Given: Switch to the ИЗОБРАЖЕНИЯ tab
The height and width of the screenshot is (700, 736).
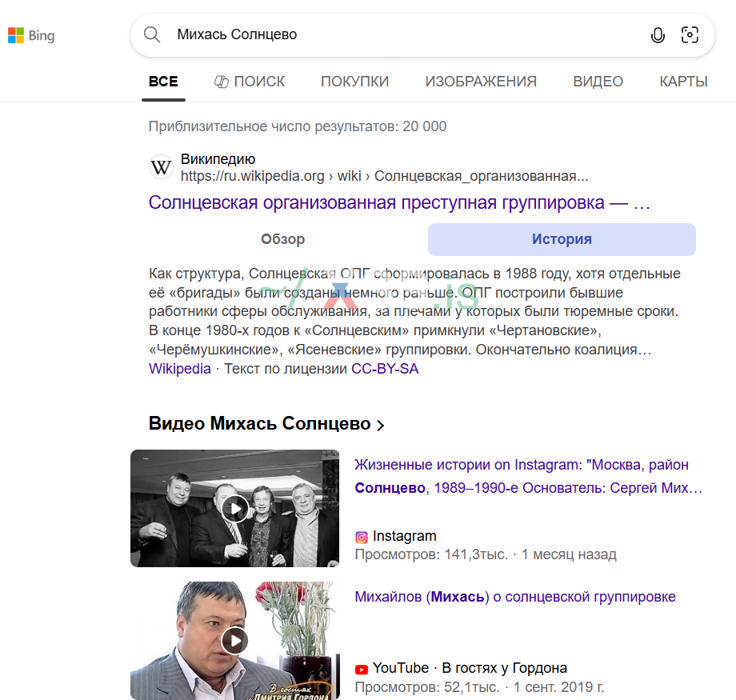Looking at the screenshot, I should [481, 81].
